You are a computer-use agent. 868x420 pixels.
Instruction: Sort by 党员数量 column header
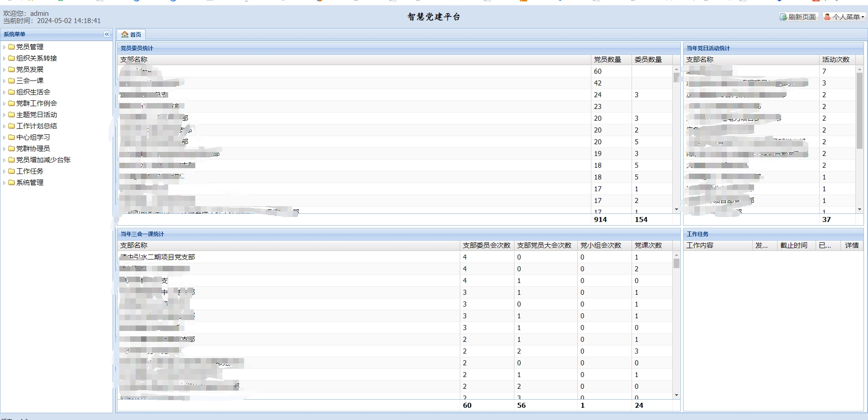tap(611, 60)
